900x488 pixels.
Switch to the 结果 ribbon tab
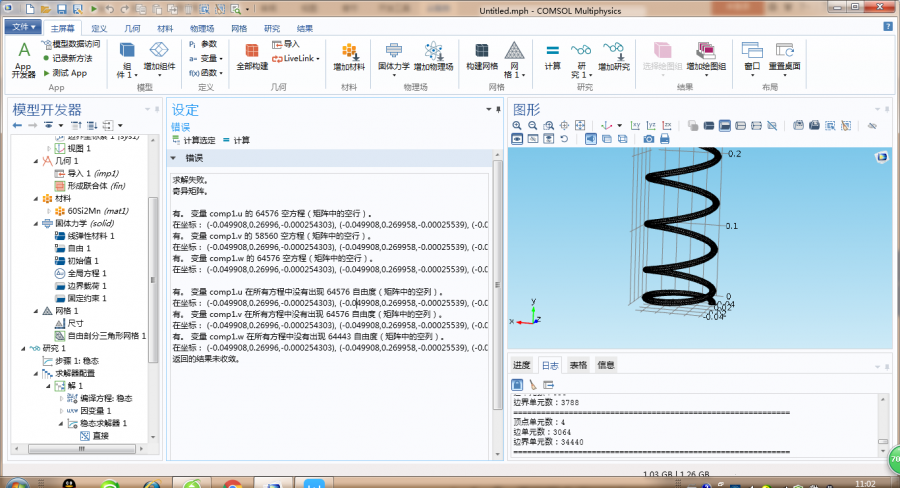pos(305,28)
